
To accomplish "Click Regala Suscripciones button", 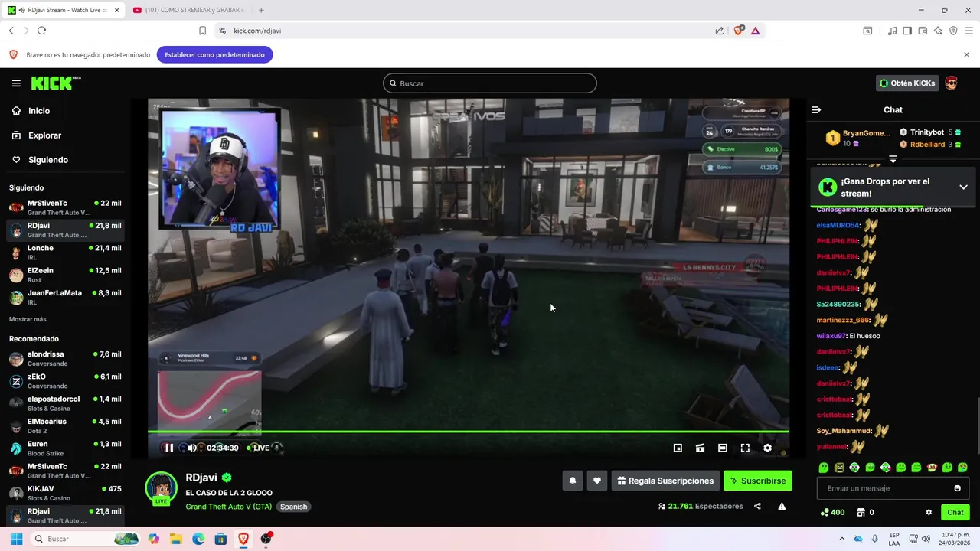I will pos(665,481).
